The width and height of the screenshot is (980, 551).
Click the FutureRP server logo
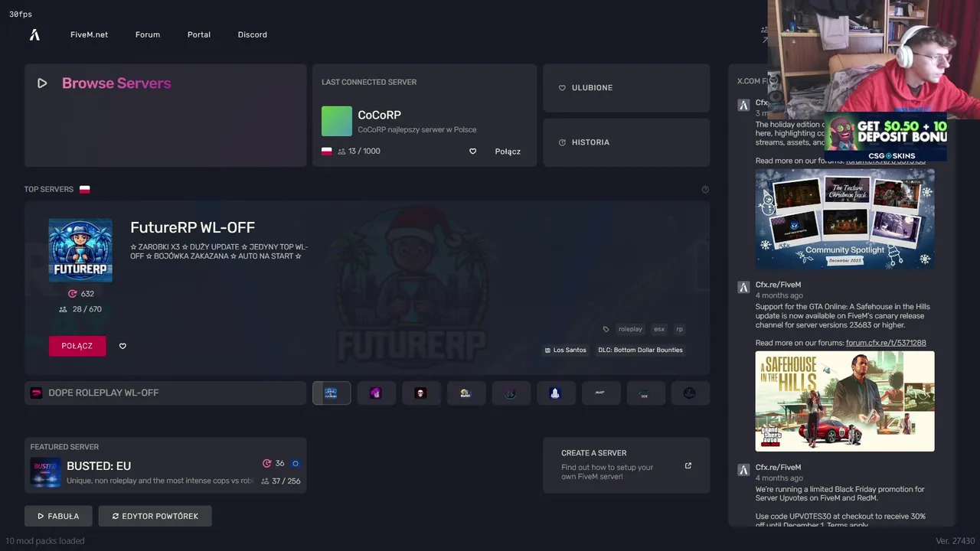pyautogui.click(x=80, y=250)
